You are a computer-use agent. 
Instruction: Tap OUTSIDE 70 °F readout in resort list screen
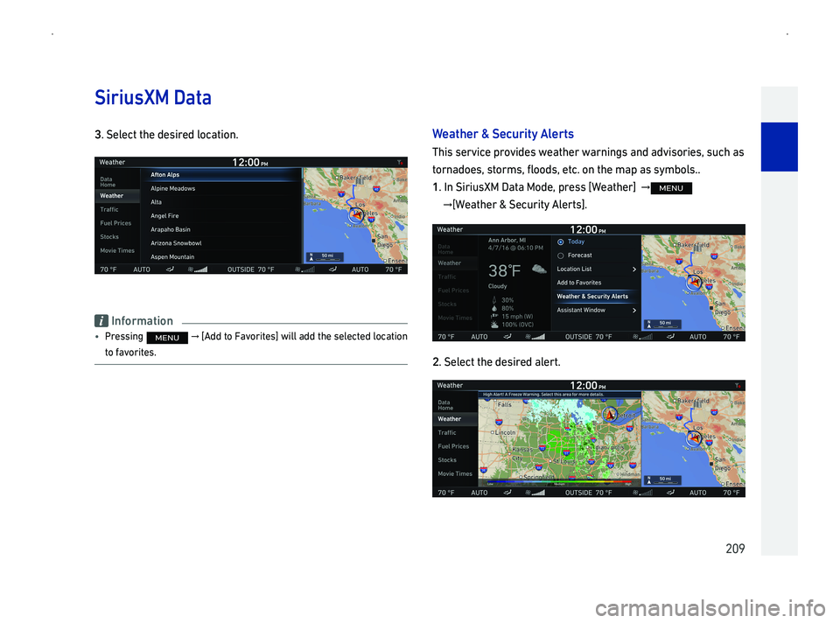(x=251, y=269)
